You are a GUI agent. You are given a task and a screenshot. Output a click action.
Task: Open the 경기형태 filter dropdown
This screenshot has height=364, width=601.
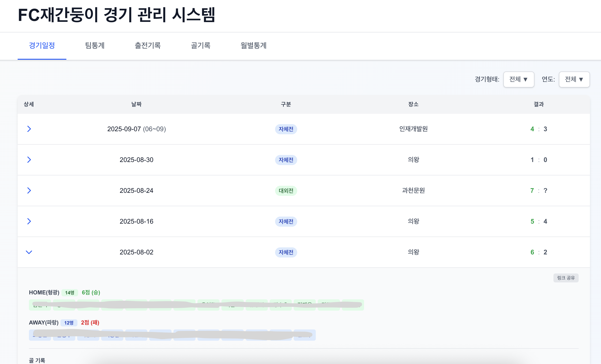[518, 79]
